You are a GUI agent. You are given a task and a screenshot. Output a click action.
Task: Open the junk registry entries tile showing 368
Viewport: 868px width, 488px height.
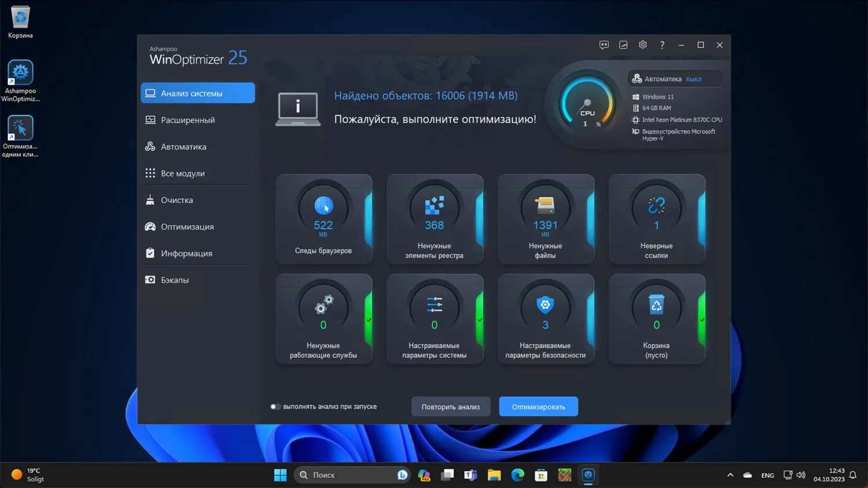coord(434,219)
